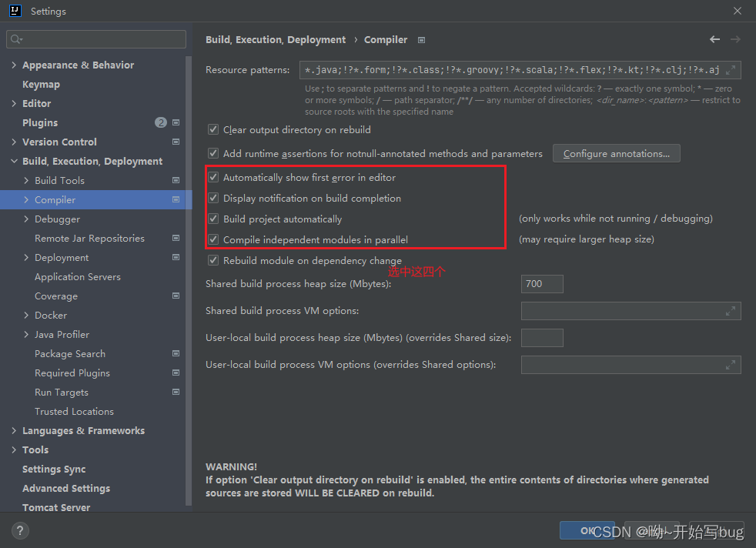
Task: Click project icon on Package Search row
Action: pos(176,354)
